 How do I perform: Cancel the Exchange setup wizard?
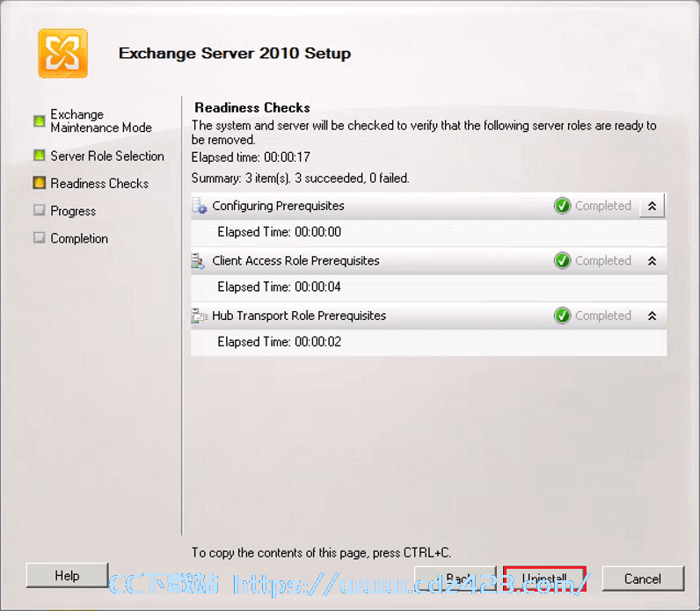click(x=643, y=578)
